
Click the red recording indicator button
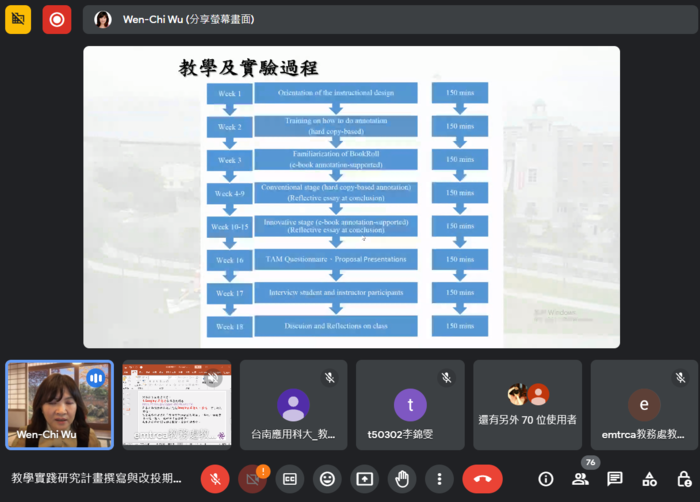point(57,19)
